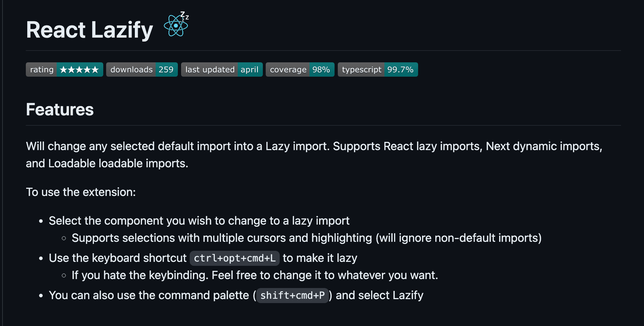Click the Features section heading
This screenshot has height=326, width=644.
[60, 110]
